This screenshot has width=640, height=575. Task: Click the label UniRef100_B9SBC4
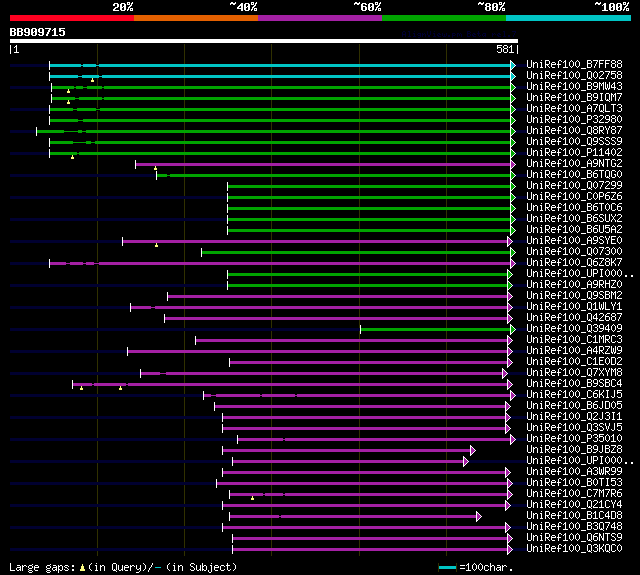(x=574, y=384)
